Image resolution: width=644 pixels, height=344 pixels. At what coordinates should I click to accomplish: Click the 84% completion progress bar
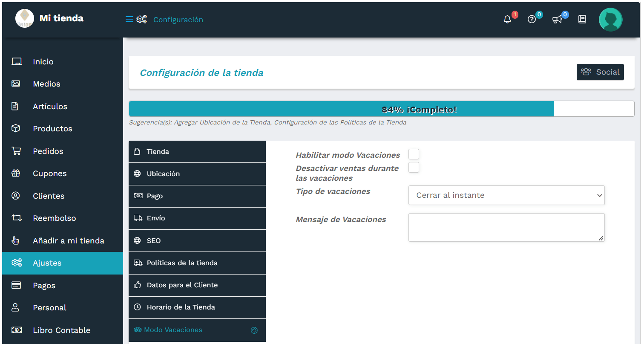pyautogui.click(x=341, y=109)
